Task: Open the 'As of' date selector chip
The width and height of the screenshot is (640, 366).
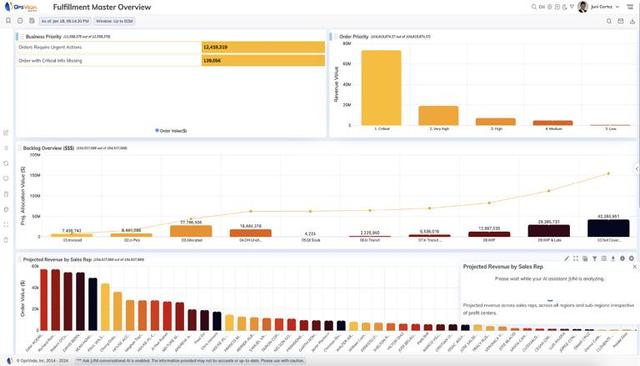Action: [65, 21]
